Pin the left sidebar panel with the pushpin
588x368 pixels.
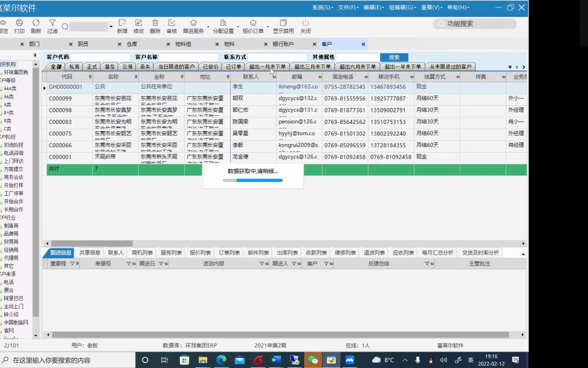pos(35,55)
